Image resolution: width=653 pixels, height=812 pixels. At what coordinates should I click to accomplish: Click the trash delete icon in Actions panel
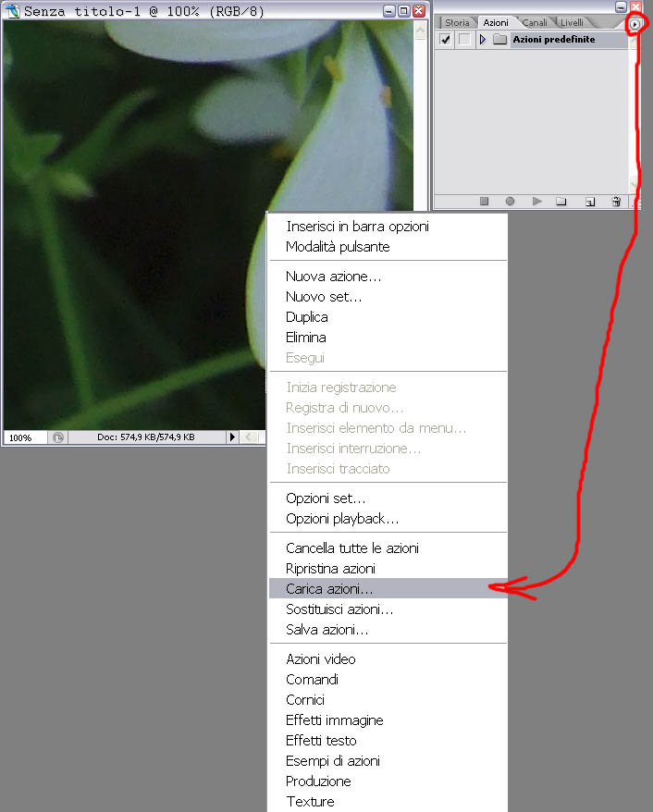click(x=616, y=202)
